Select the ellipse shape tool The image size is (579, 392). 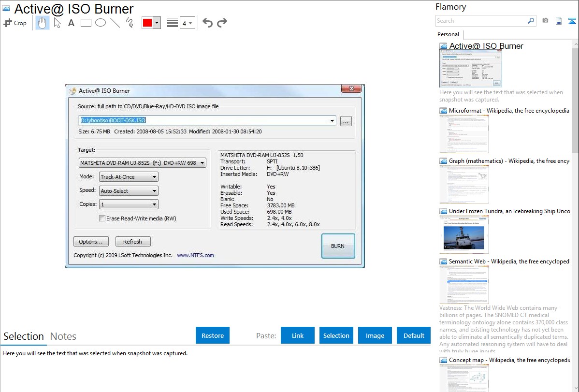(101, 23)
